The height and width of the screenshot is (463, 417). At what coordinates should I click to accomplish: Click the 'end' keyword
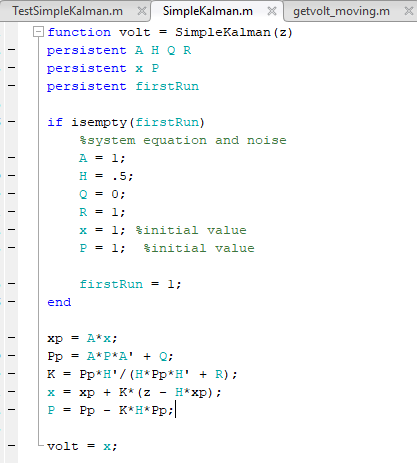pyautogui.click(x=59, y=302)
